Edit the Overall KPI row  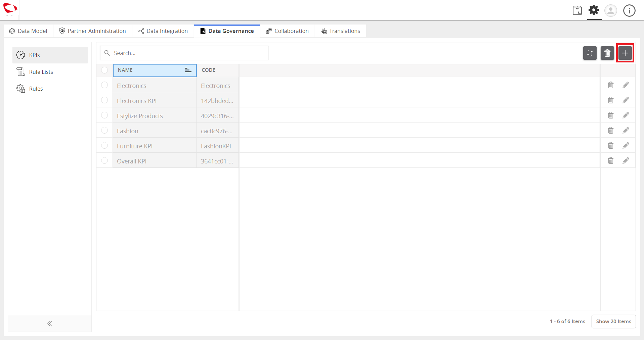[626, 160]
